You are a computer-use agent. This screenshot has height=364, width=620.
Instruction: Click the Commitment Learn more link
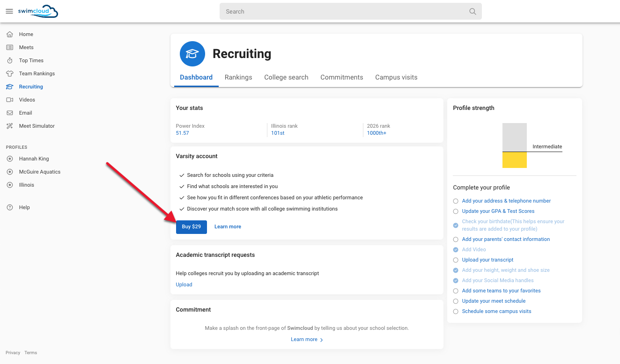(x=304, y=339)
